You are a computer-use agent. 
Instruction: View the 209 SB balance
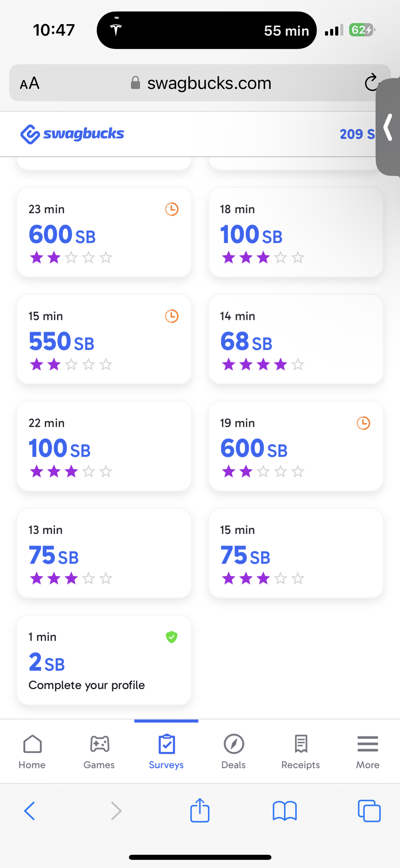(357, 134)
